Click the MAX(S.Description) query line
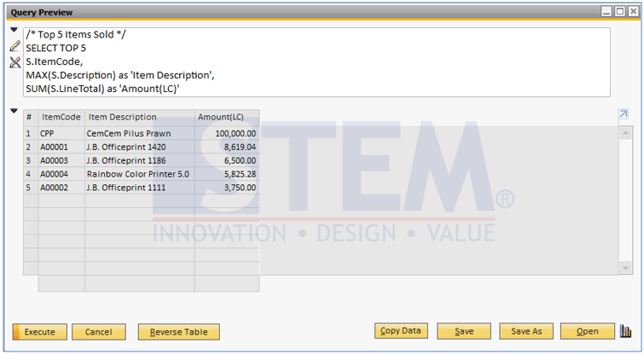This screenshot has width=644, height=354. pyautogui.click(x=120, y=76)
